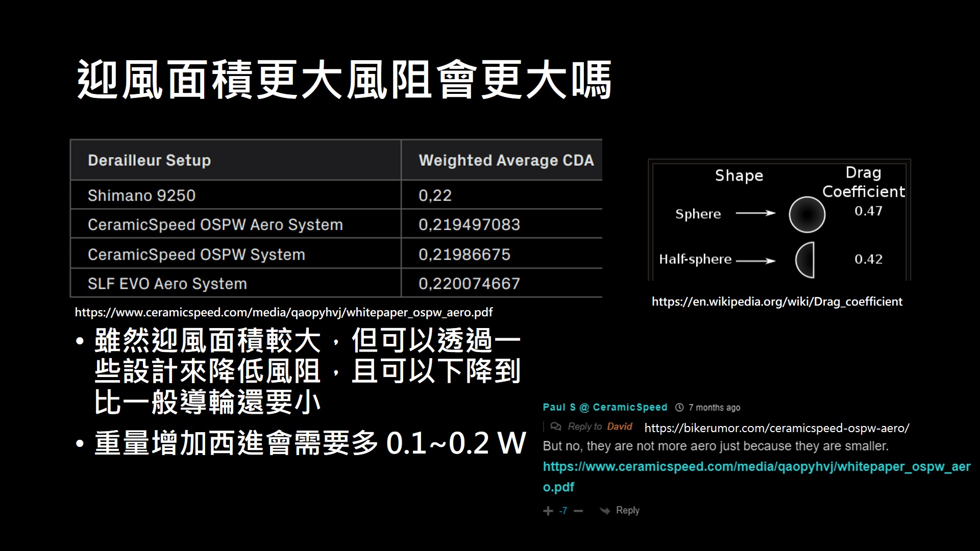Image resolution: width=980 pixels, height=551 pixels.
Task: Click the orange David username
Action: [x=620, y=427]
